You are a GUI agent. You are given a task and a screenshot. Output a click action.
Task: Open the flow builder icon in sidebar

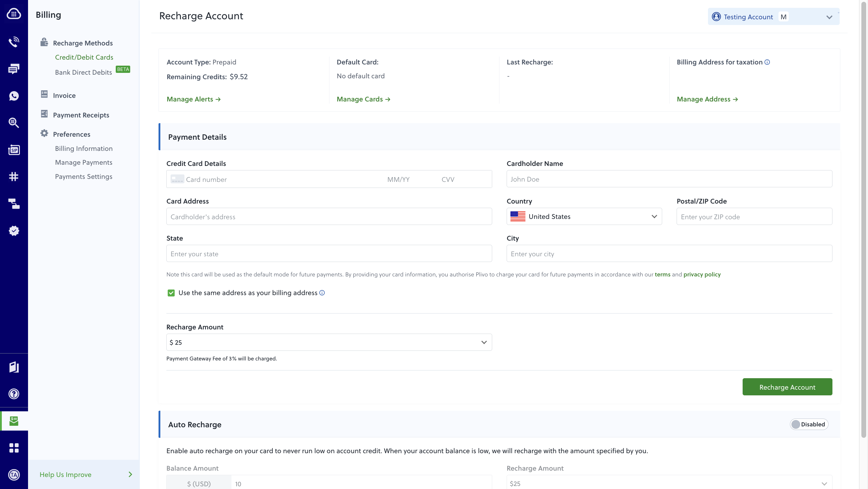click(x=14, y=204)
